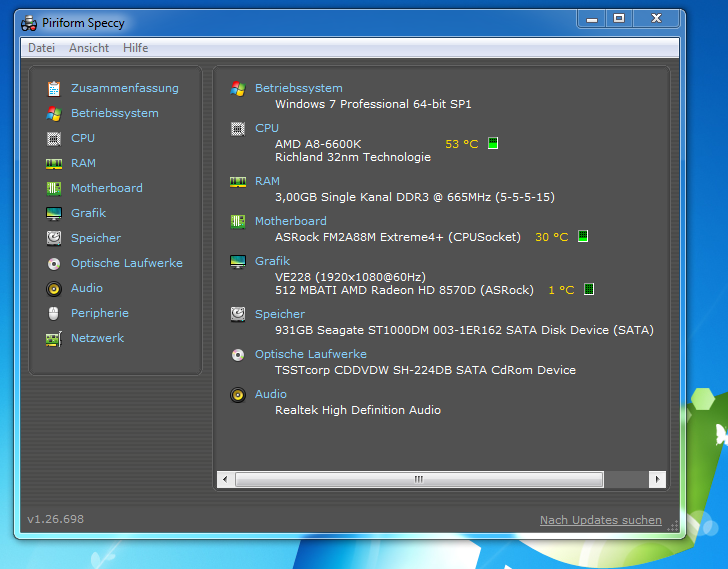The height and width of the screenshot is (569, 728).
Task: Click the Grafik monitor icon in sidebar
Action: (54, 213)
